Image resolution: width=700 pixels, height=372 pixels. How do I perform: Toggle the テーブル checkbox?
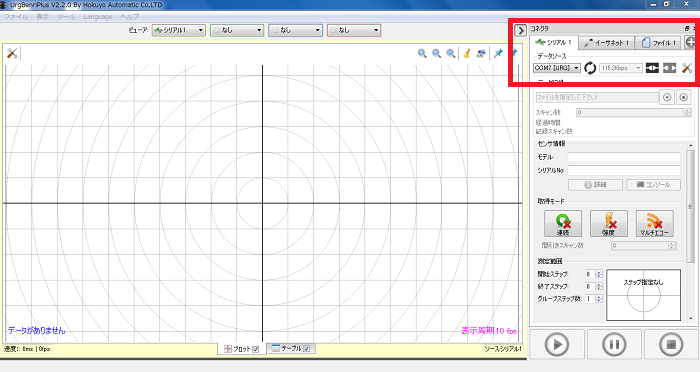(x=306, y=349)
